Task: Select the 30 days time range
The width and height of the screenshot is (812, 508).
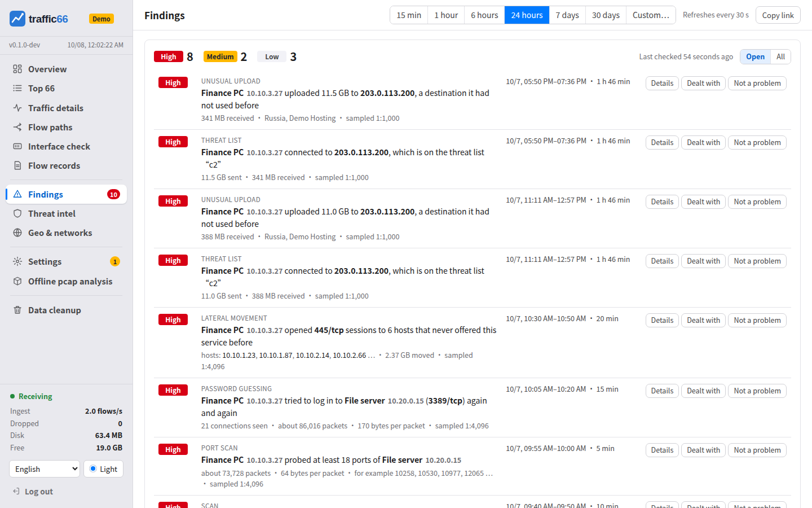Action: tap(606, 15)
